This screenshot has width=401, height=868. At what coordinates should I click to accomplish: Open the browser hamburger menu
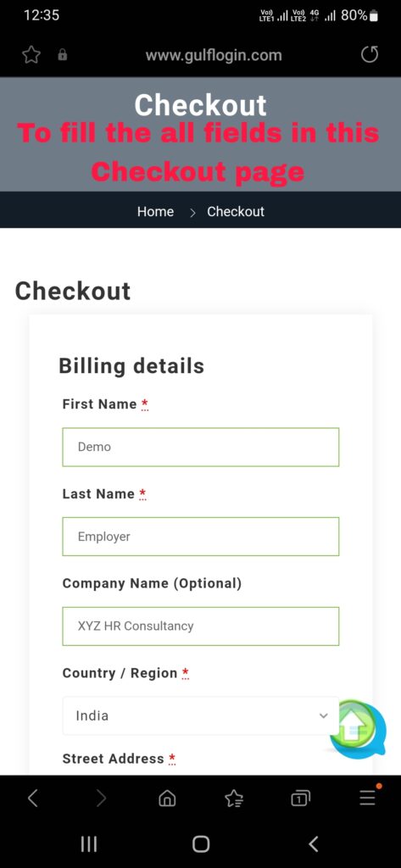[x=367, y=798]
